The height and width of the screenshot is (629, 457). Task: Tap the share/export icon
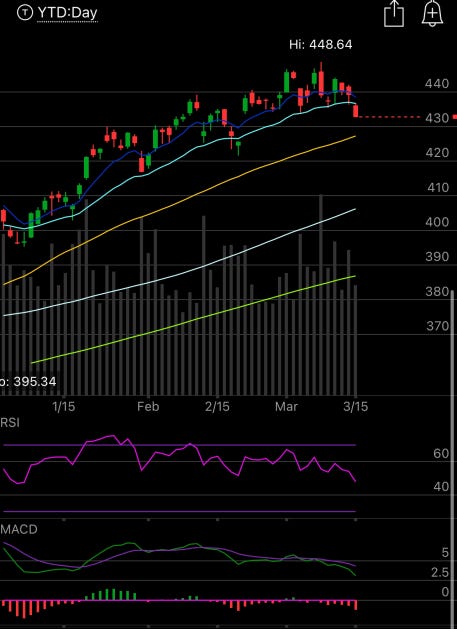click(394, 14)
